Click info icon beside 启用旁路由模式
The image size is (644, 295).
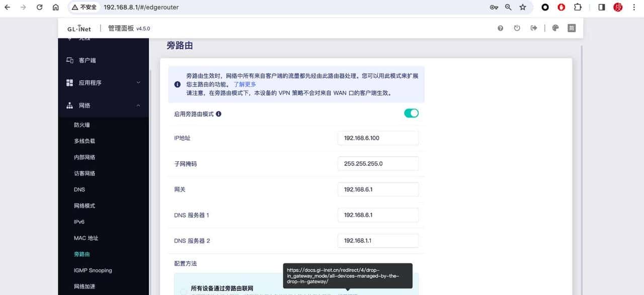[x=218, y=114]
